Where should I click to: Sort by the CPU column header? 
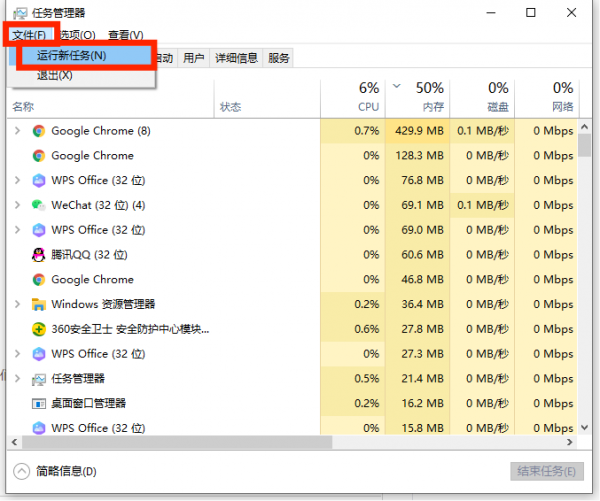(353, 99)
